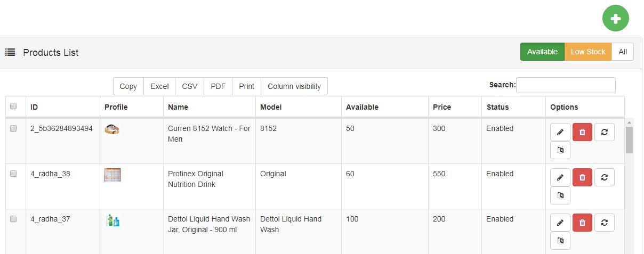Image resolution: width=644 pixels, height=254 pixels.
Task: Edit the Curren 8152 Watch product
Action: click(560, 132)
